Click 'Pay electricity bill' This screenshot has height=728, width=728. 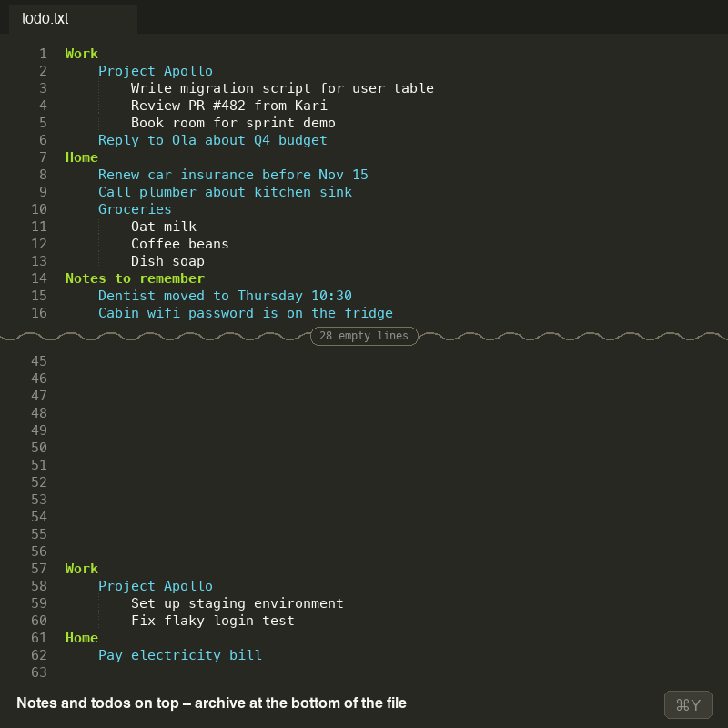pos(180,655)
